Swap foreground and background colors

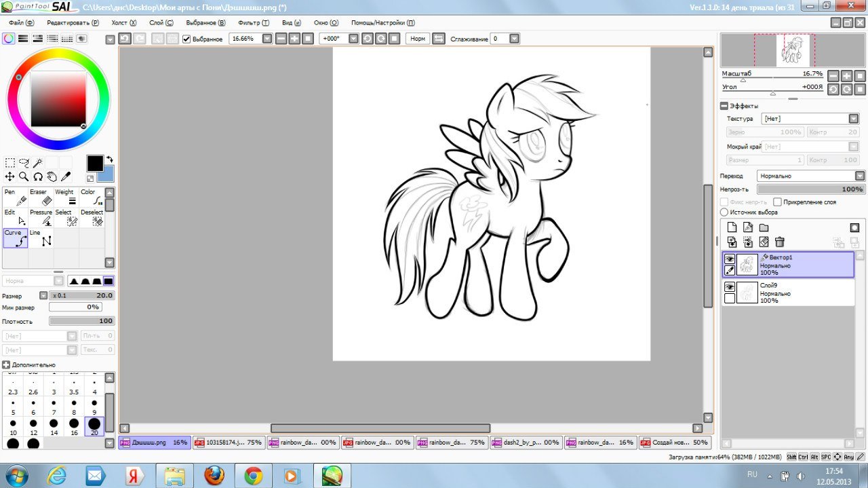tap(109, 159)
